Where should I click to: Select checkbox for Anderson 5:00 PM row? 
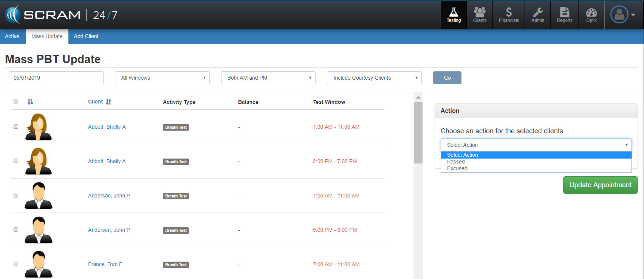16,230
